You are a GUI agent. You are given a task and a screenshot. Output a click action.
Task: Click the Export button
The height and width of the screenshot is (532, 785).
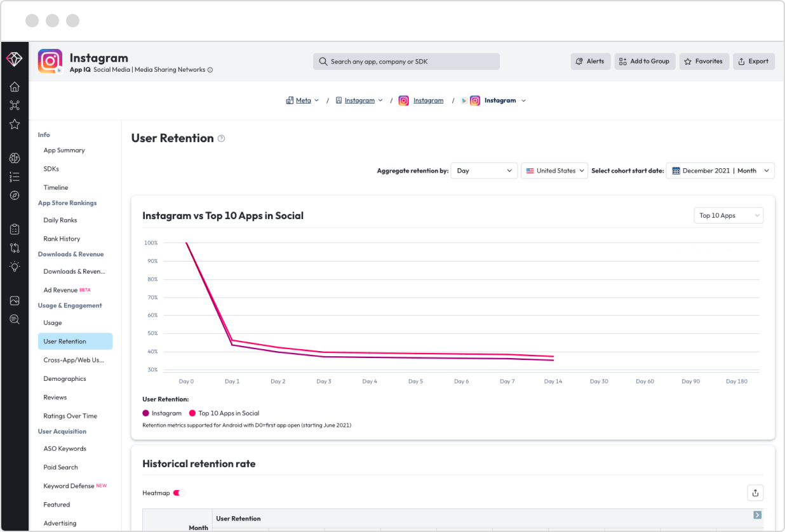[x=754, y=62]
